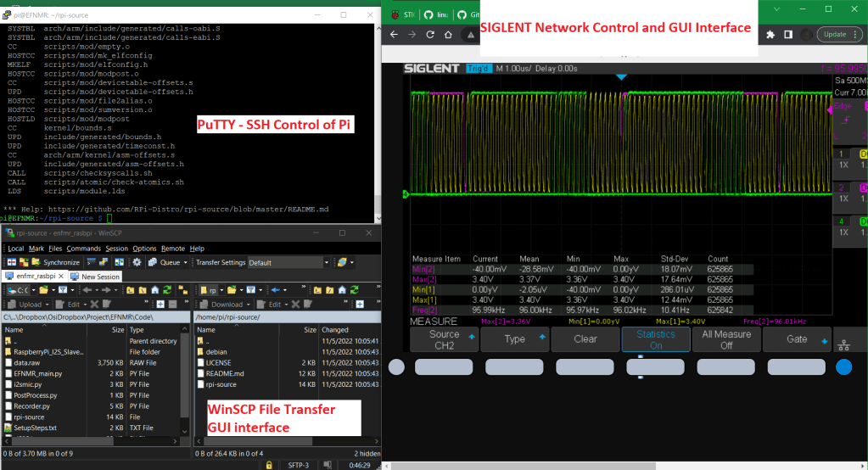The width and height of the screenshot is (868, 470).
Task: Open the Commands menu in WinSCP
Action: click(x=83, y=249)
